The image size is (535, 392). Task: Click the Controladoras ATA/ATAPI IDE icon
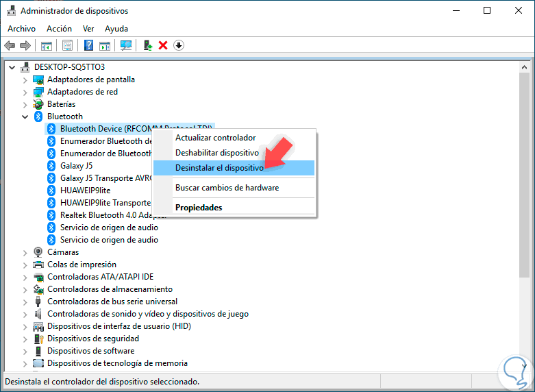[38, 277]
